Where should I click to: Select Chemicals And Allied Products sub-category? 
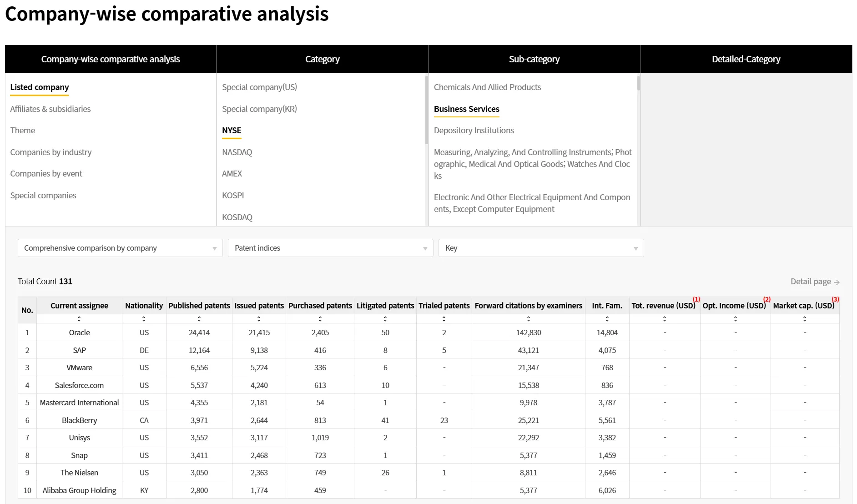pyautogui.click(x=487, y=87)
